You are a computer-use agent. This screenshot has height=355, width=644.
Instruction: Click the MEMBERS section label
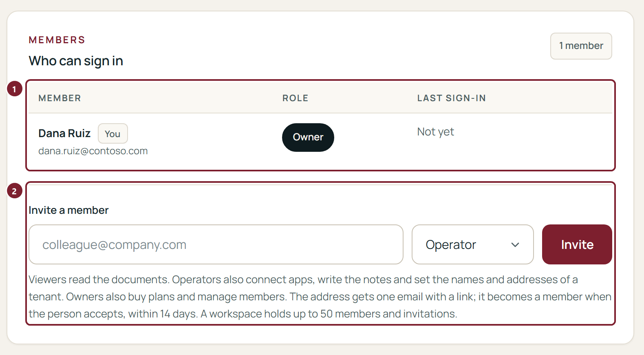(x=57, y=40)
